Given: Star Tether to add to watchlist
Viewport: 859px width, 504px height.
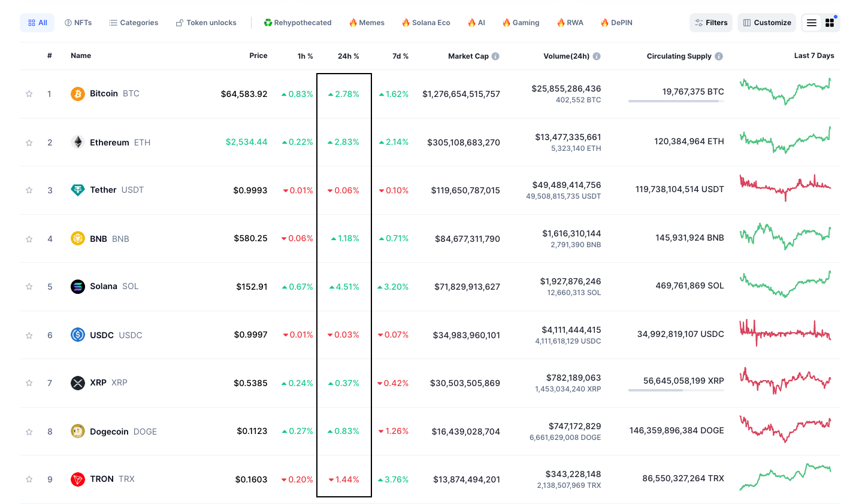Looking at the screenshot, I should click(x=29, y=190).
